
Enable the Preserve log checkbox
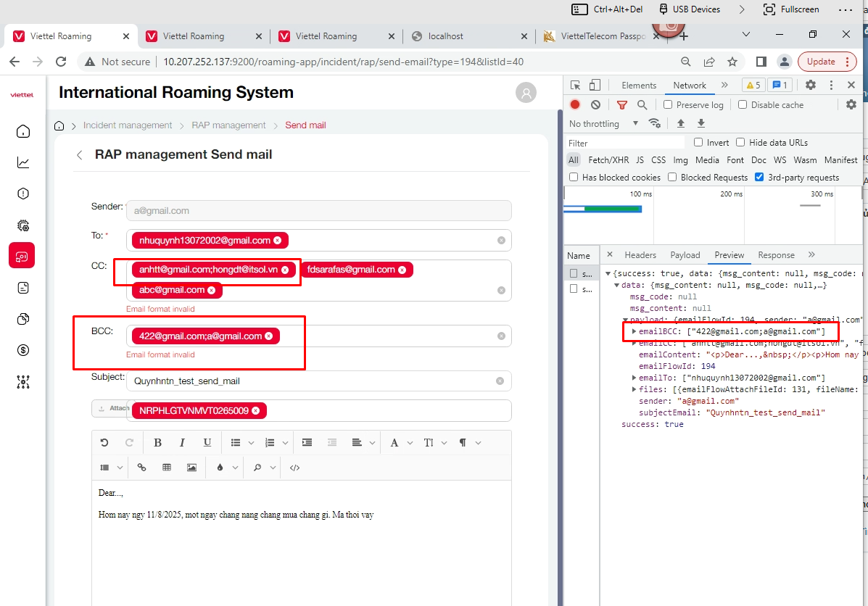pyautogui.click(x=669, y=105)
